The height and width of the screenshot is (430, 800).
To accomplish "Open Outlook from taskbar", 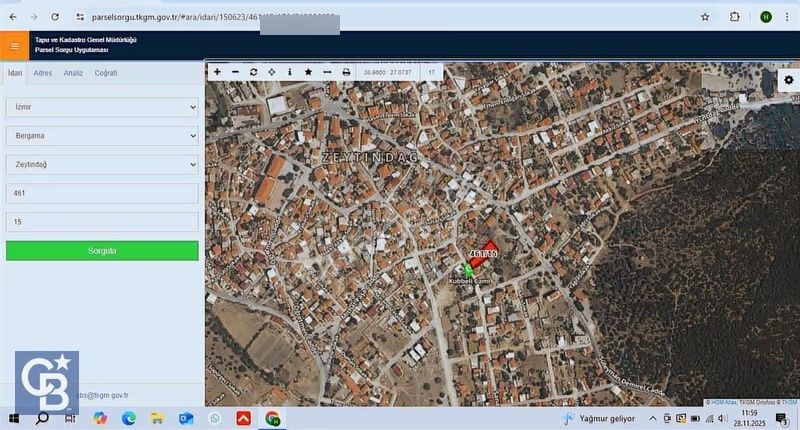I will point(186,418).
